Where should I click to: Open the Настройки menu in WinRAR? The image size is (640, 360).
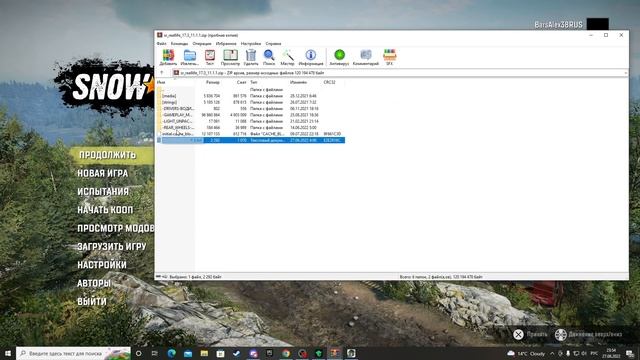251,43
